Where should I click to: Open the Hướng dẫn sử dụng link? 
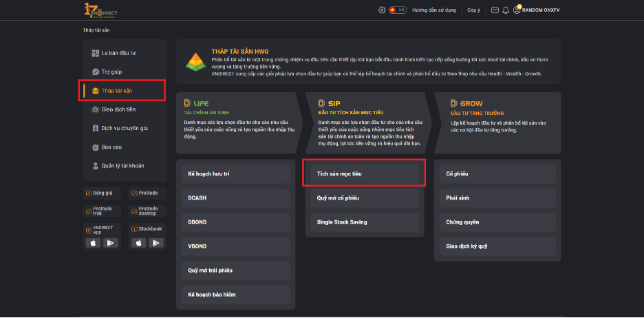[x=435, y=10]
